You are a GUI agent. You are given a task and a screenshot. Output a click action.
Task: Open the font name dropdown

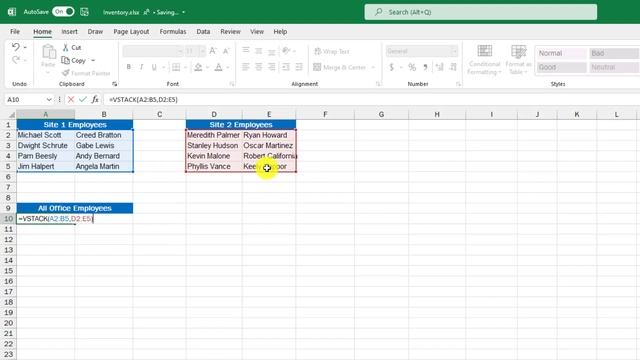tap(180, 51)
